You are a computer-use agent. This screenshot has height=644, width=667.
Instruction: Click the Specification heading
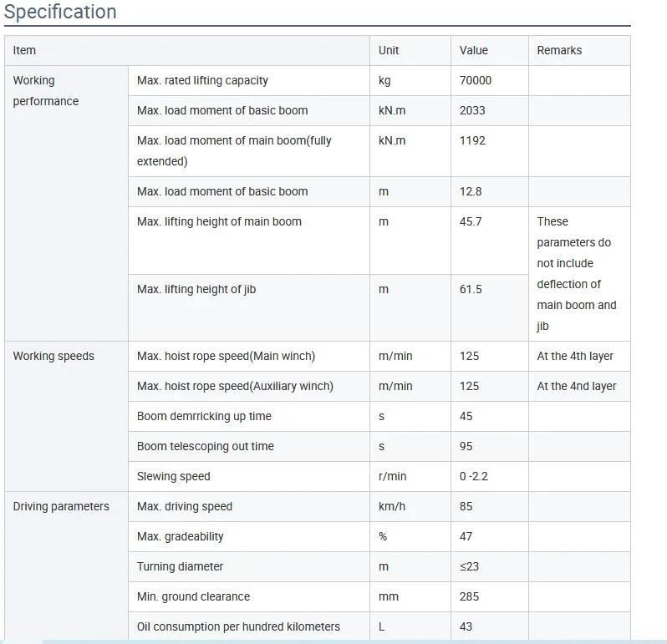(60, 12)
